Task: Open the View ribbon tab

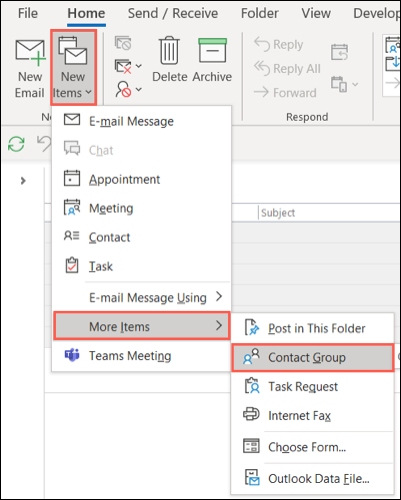Action: 316,13
